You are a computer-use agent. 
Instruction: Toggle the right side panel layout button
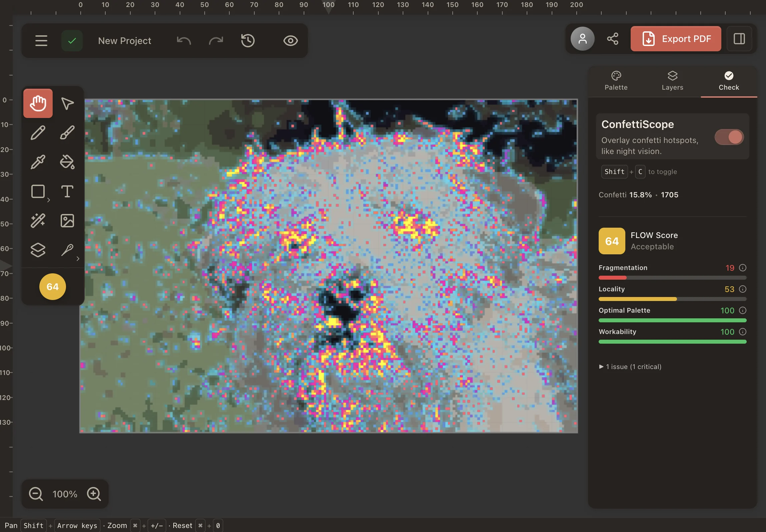tap(739, 39)
